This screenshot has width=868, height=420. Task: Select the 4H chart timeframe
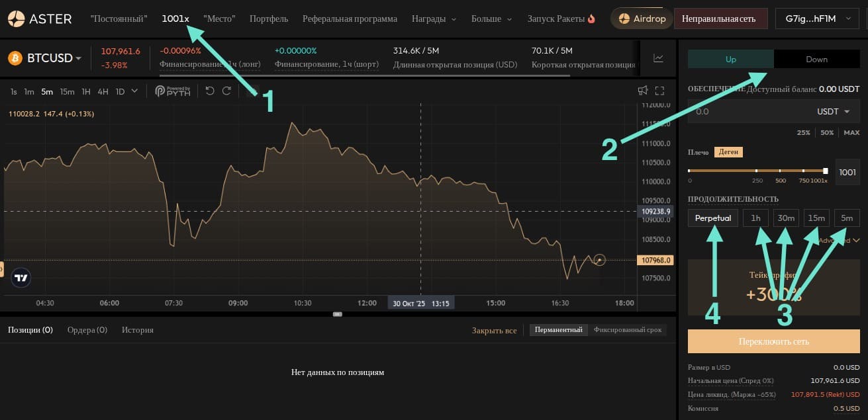click(x=103, y=92)
